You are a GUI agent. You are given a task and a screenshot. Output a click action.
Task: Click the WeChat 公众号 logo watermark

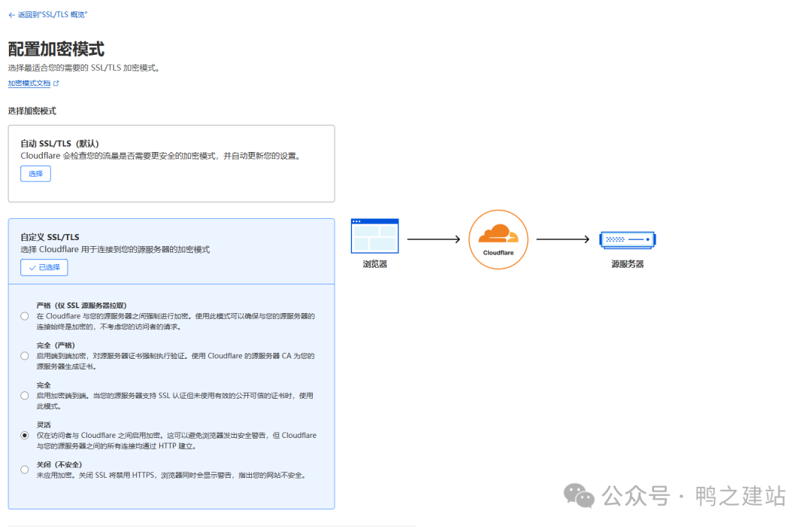point(579,497)
